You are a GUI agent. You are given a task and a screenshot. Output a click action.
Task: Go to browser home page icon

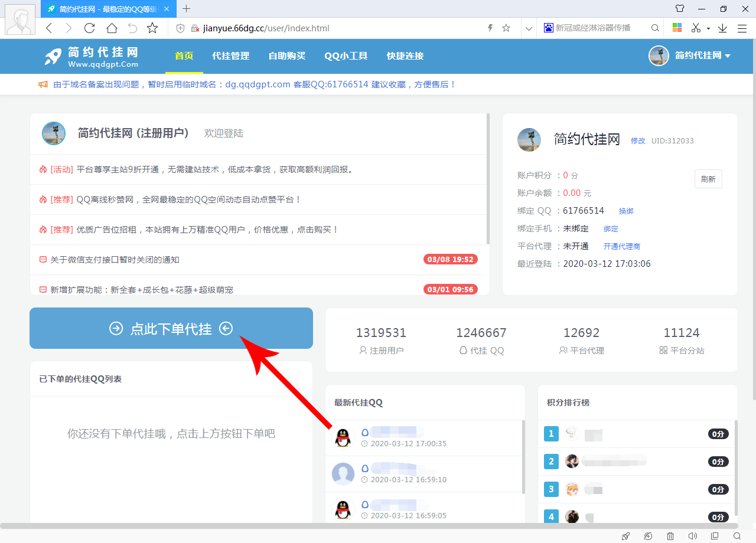112,28
